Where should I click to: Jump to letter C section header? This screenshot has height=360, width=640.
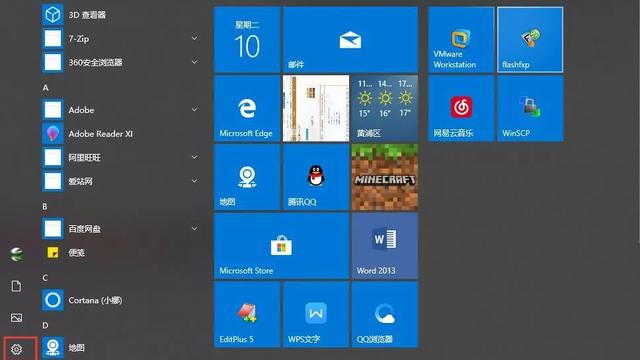pyautogui.click(x=45, y=278)
